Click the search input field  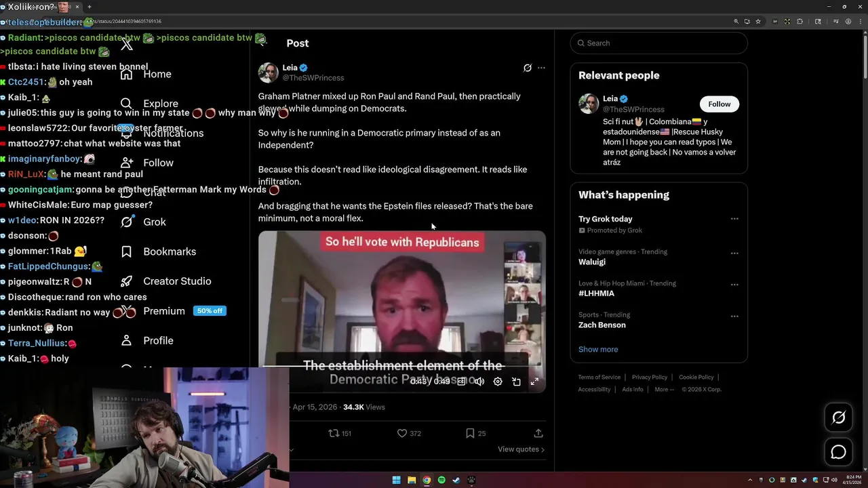[x=658, y=43]
